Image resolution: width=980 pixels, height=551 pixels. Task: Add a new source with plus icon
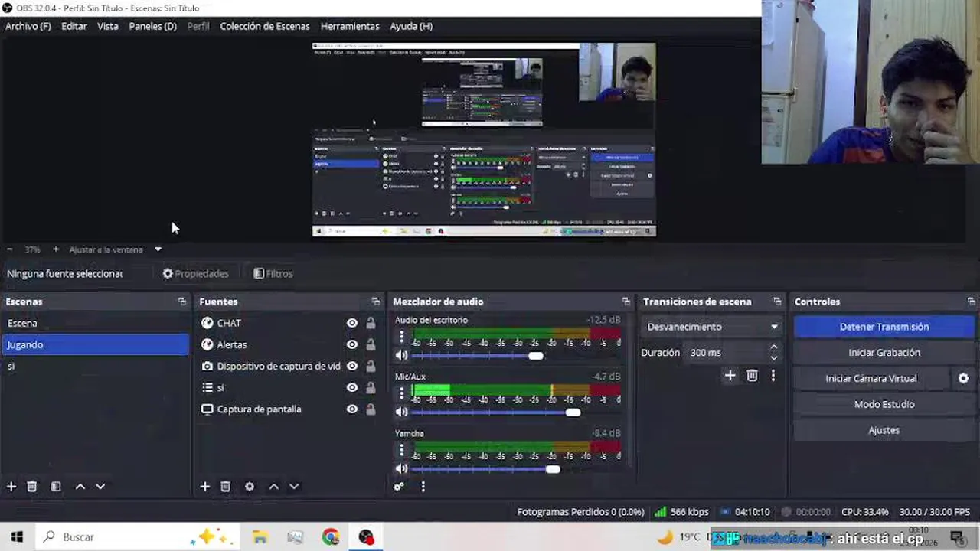coord(205,487)
